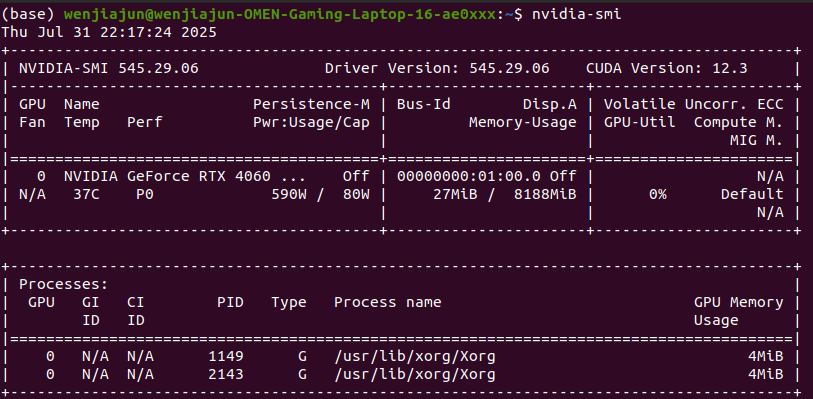The image size is (813, 399).
Task: Click the Type column header
Action: pyautogui.click(x=289, y=303)
